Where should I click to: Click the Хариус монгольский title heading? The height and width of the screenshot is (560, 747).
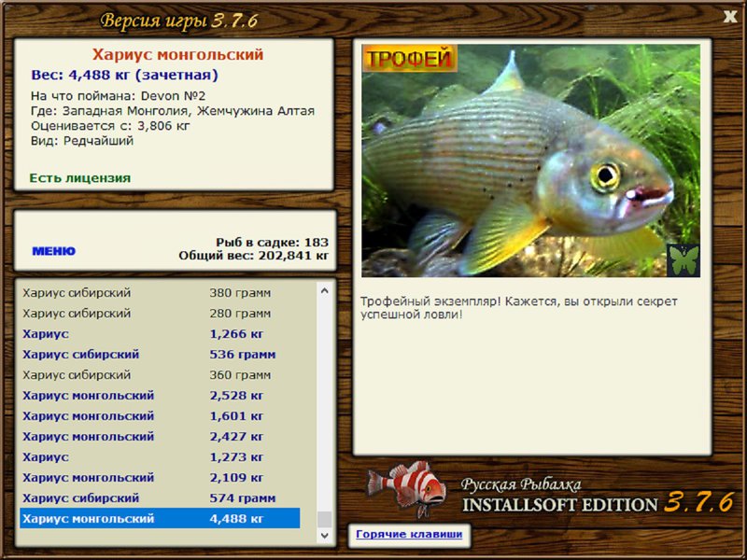point(177,54)
